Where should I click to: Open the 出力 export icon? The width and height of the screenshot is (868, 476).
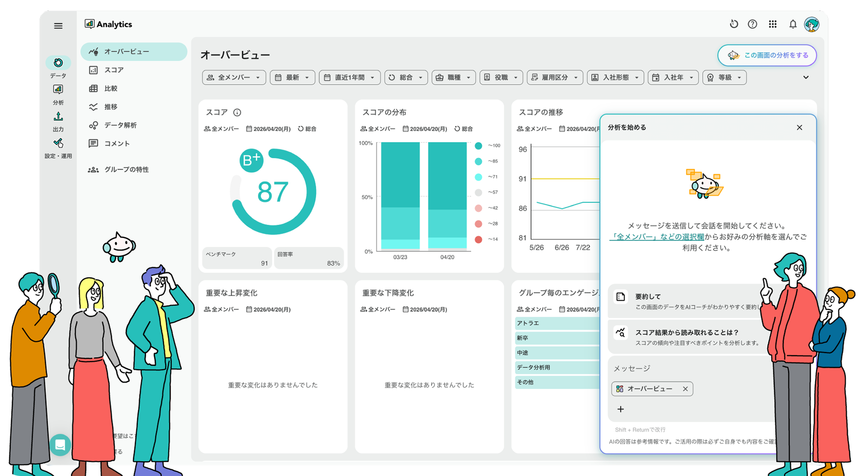[58, 116]
